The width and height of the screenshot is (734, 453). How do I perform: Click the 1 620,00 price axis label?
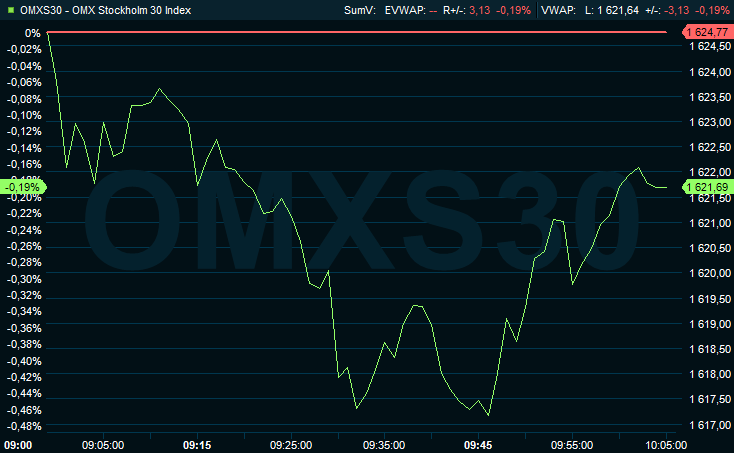710,273
